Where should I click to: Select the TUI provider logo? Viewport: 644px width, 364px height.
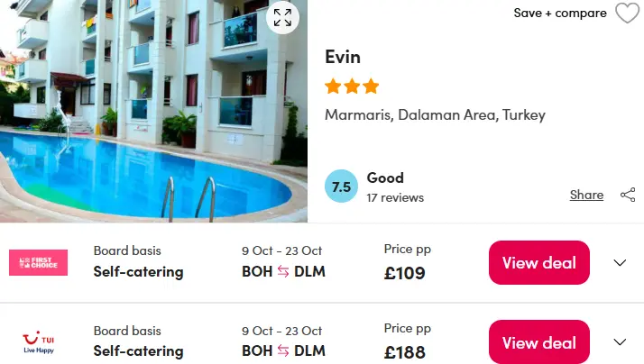click(x=38, y=342)
